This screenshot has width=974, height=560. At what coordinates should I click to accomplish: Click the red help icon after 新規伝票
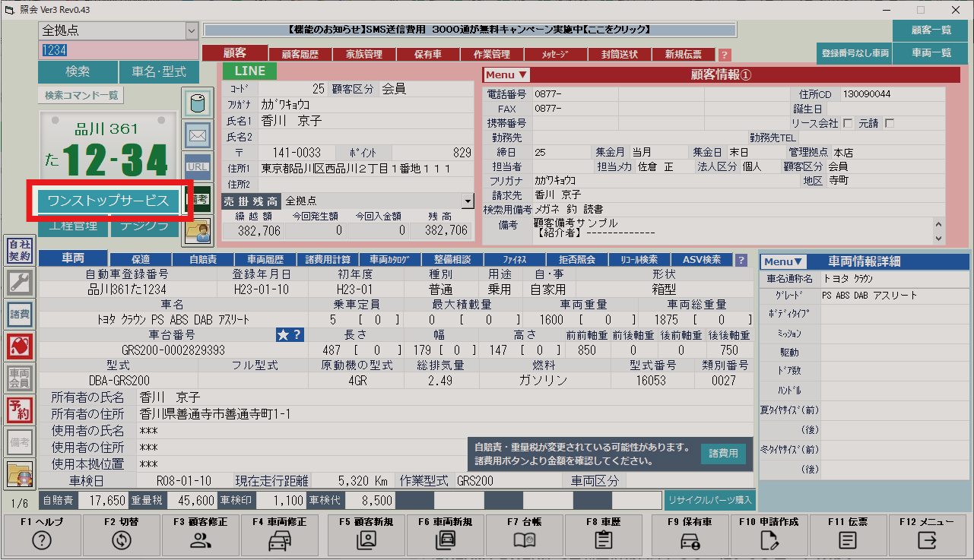coord(725,55)
